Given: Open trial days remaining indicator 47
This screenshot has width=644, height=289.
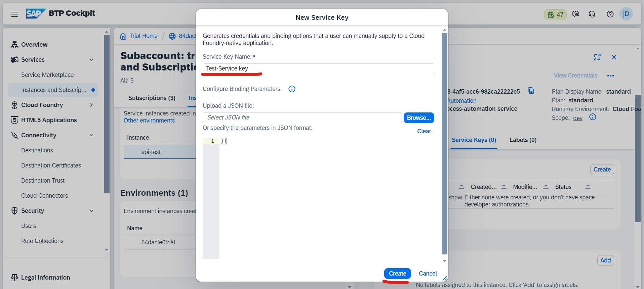Looking at the screenshot, I should 555,14.
